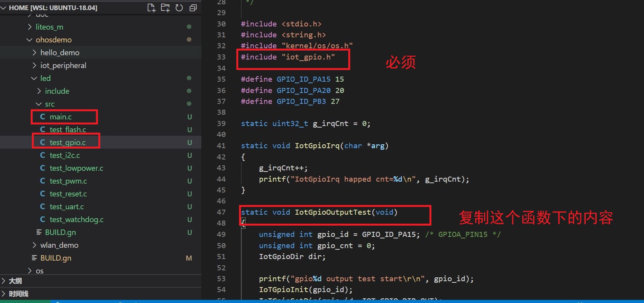Click the BUILD.gn file icon under led
This screenshot has width=644, height=303.
click(x=39, y=232)
